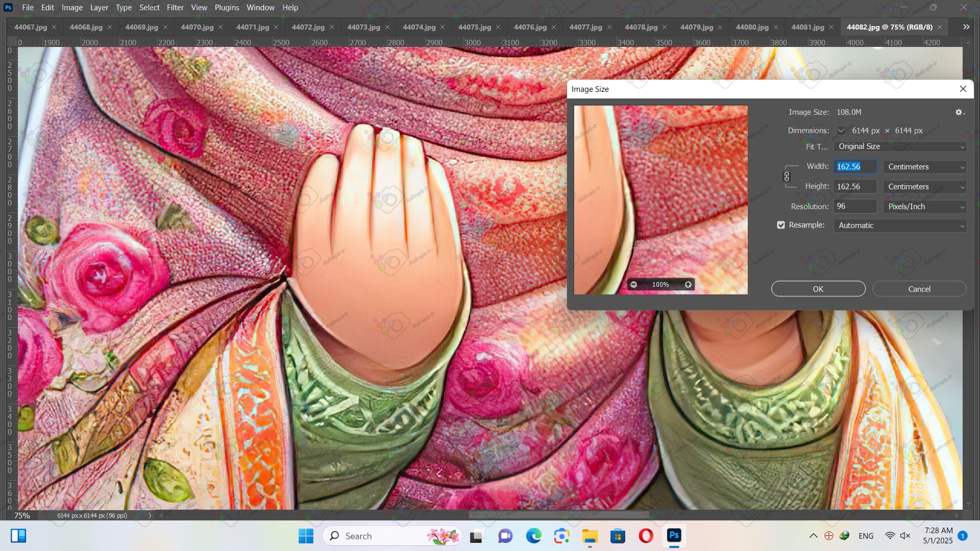The height and width of the screenshot is (551, 980).
Task: Close the 44079.jpg tab
Action: click(720, 28)
